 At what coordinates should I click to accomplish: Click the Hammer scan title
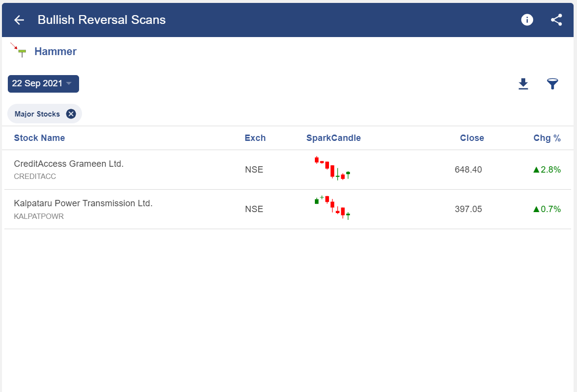pos(56,51)
